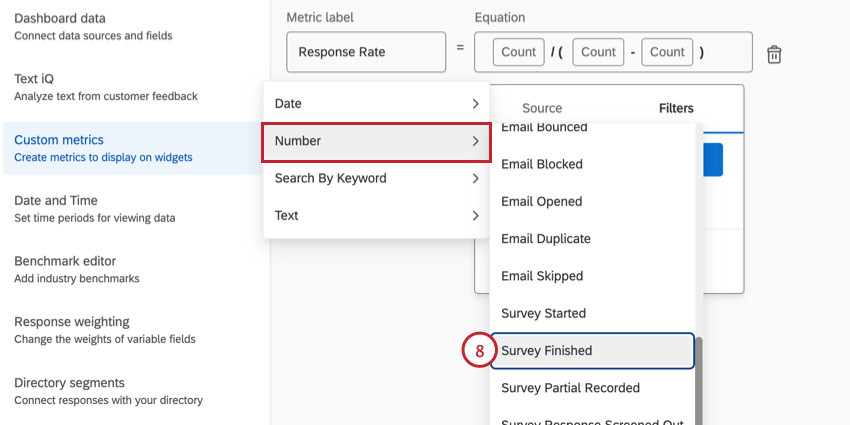Open the Text filter submenu
This screenshot has height=425, width=850.
click(376, 215)
